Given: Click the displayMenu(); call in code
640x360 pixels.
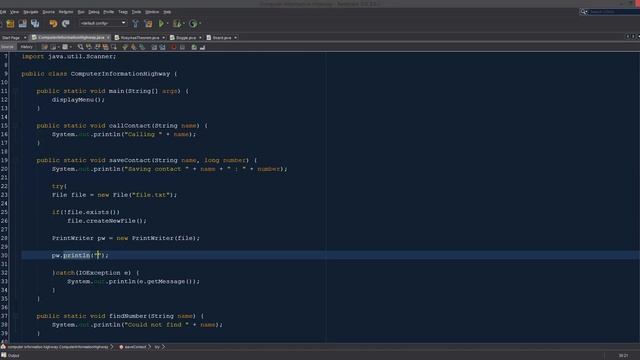Looking at the screenshot, I should [x=78, y=100].
